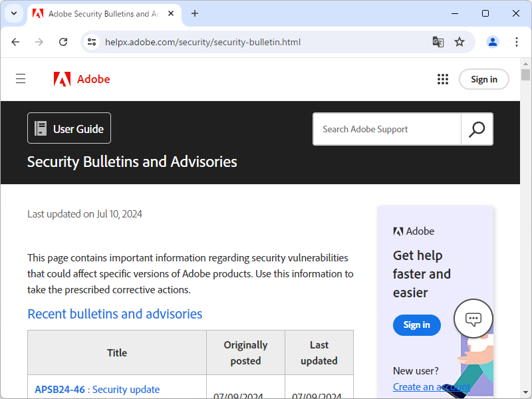
Task: Click the search magnifier button
Action: (x=477, y=129)
